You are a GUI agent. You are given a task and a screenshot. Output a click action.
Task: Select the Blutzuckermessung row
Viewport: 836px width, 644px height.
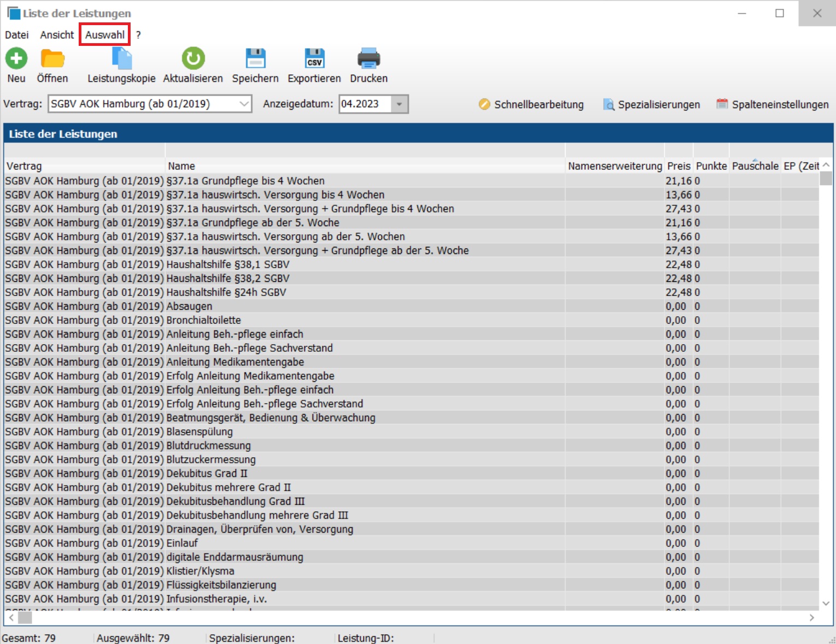pyautogui.click(x=411, y=459)
